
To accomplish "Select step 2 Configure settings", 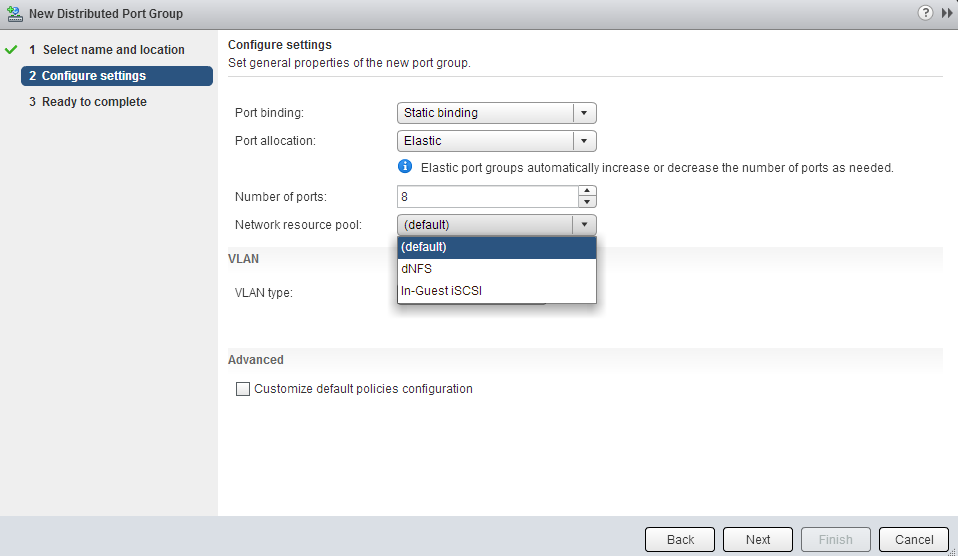I will [116, 76].
